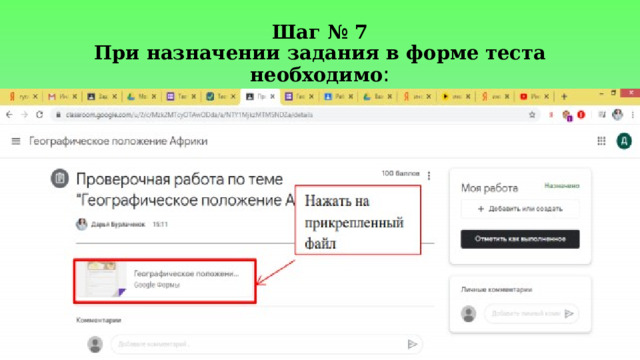This screenshot has height=360, width=640.
Task: Open the attached 'Географическое положени...' Google Form
Action: pos(164,281)
